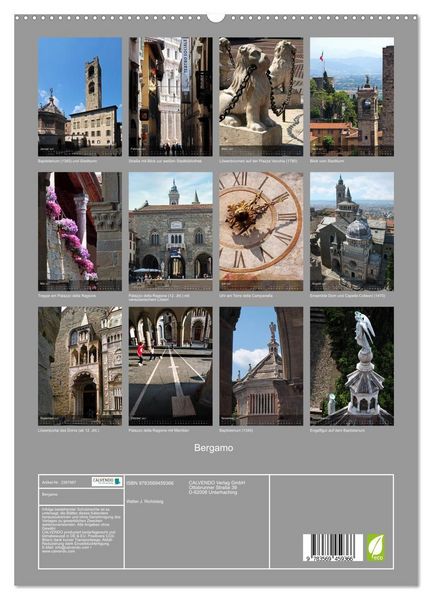
Task: Open the chained stone lion fountain photo
Action: click(x=261, y=96)
